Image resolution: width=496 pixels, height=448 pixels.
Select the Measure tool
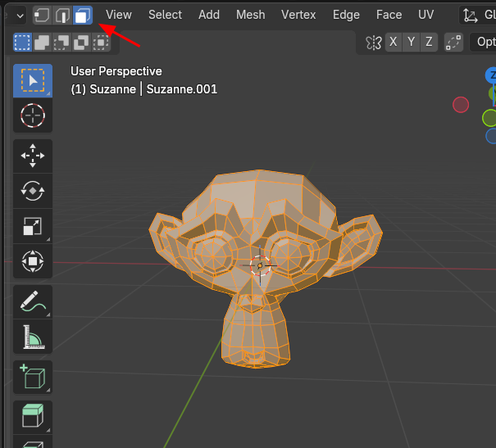[33, 337]
